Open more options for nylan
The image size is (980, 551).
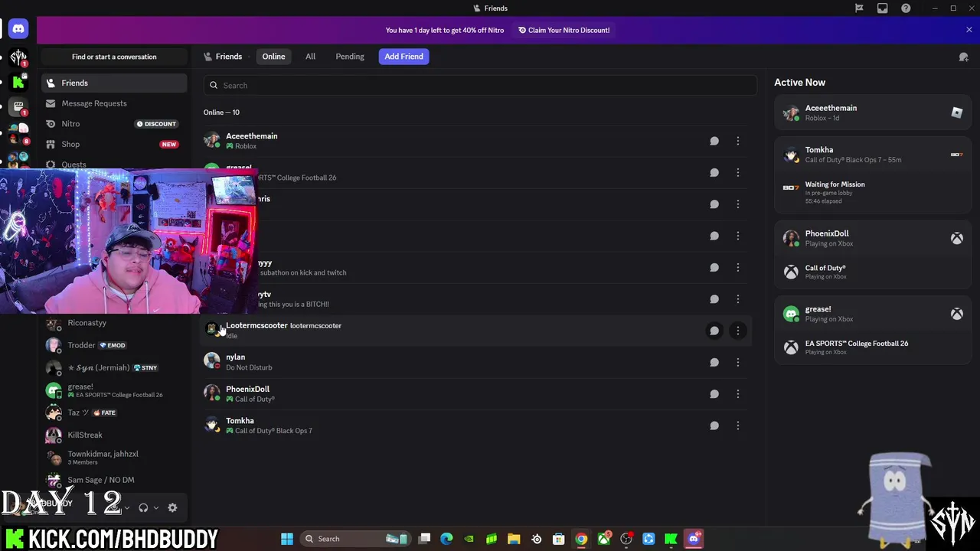738,362
